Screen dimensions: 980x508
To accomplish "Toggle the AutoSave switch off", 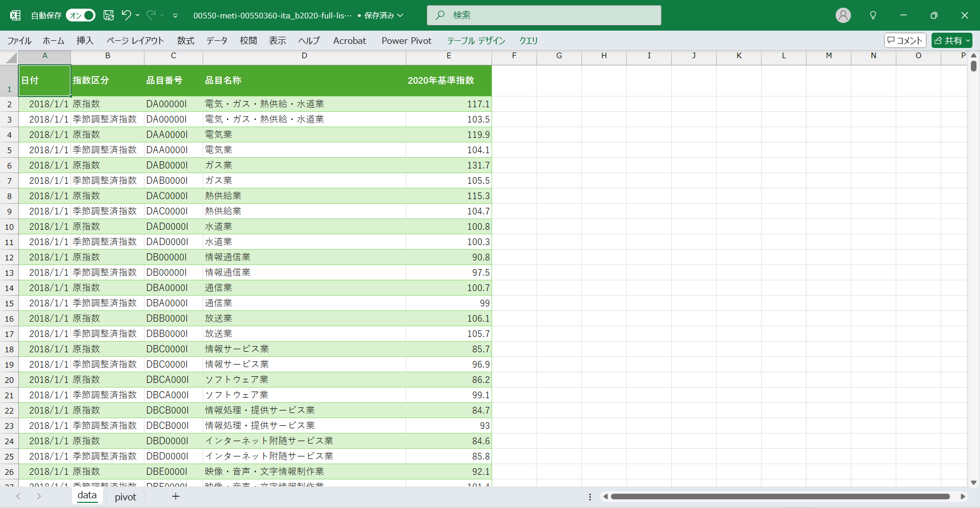I will click(81, 15).
